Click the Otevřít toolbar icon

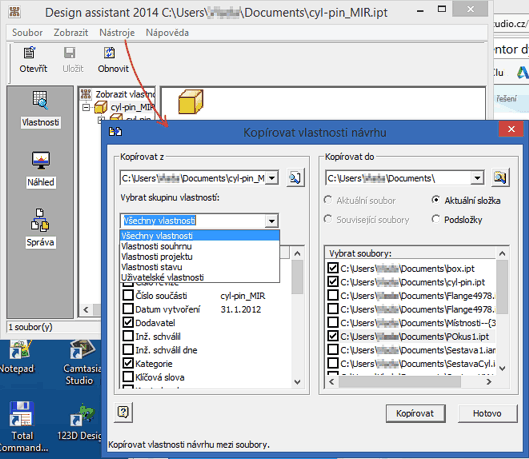[29, 53]
